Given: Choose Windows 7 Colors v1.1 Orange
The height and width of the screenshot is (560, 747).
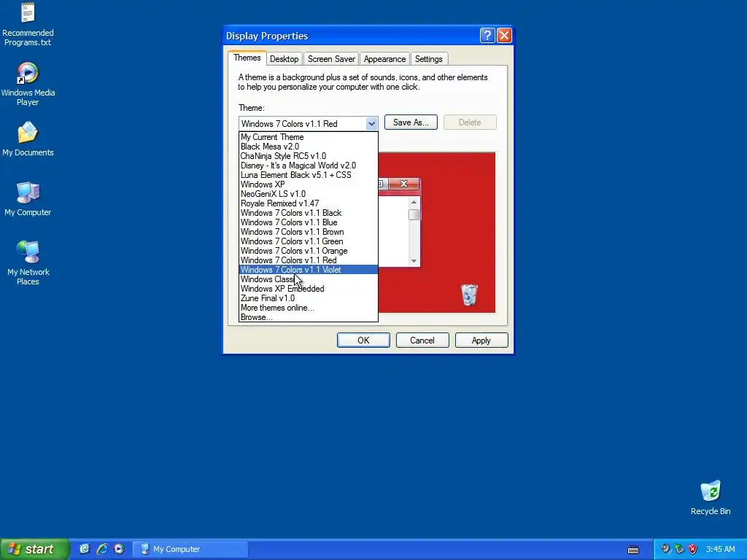Looking at the screenshot, I should click(x=309, y=251).
